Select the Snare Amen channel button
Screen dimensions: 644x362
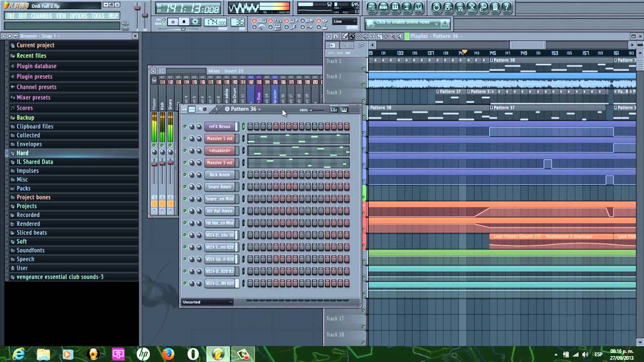[x=220, y=187]
